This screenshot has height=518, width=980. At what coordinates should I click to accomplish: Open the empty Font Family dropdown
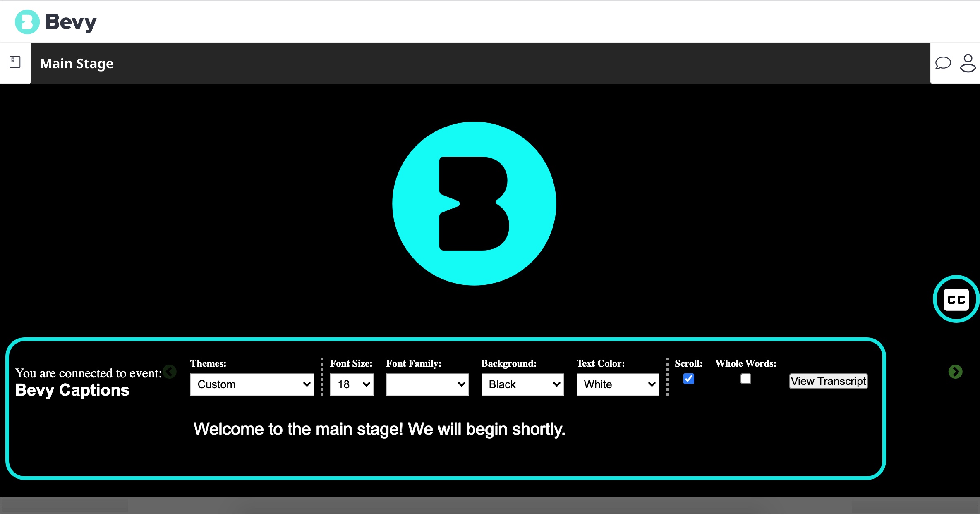(427, 384)
